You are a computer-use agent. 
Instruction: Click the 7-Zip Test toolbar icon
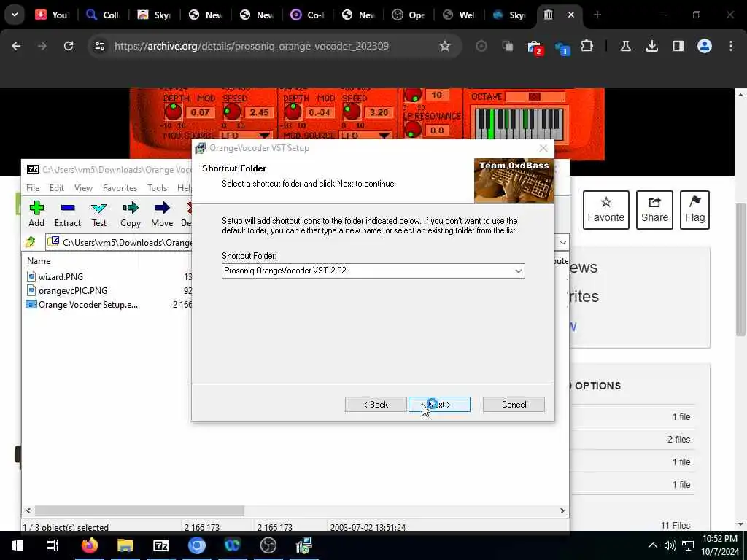tap(99, 214)
